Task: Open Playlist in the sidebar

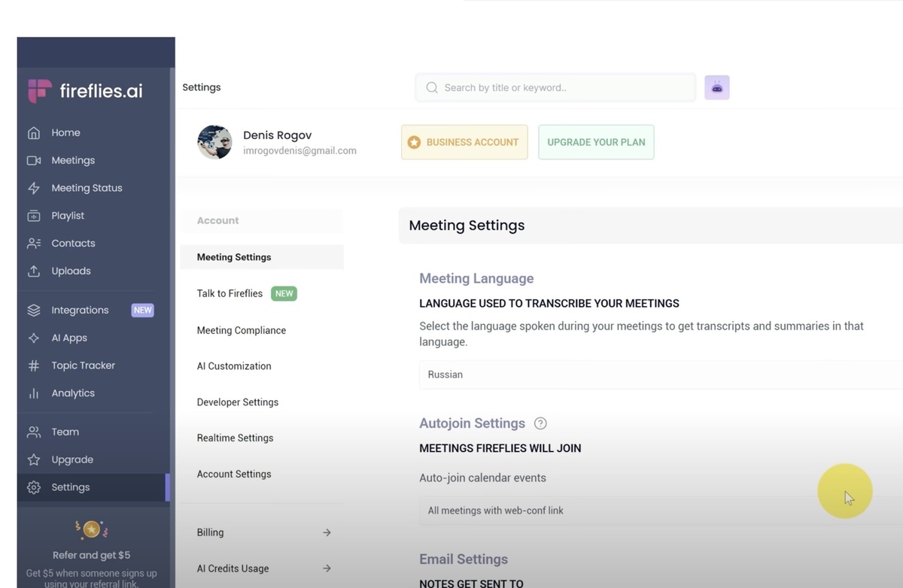Action: point(68,216)
